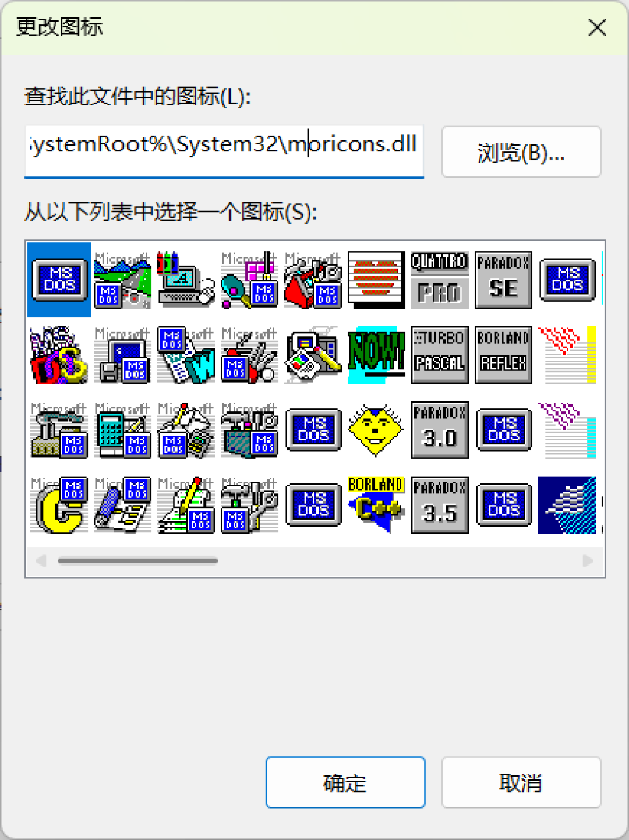Click the right scroll arrow of icon list
This screenshot has height=840, width=629.
[588, 560]
